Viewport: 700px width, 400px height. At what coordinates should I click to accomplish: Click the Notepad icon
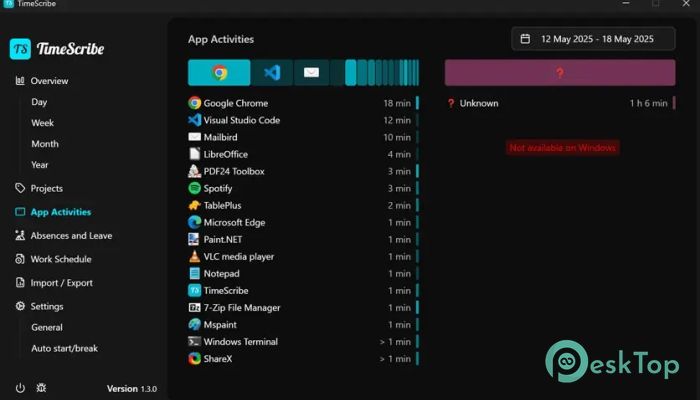pos(194,273)
